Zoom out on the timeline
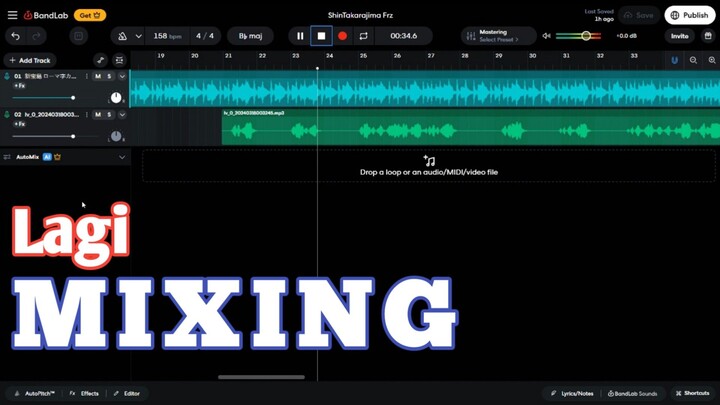 pyautogui.click(x=693, y=60)
